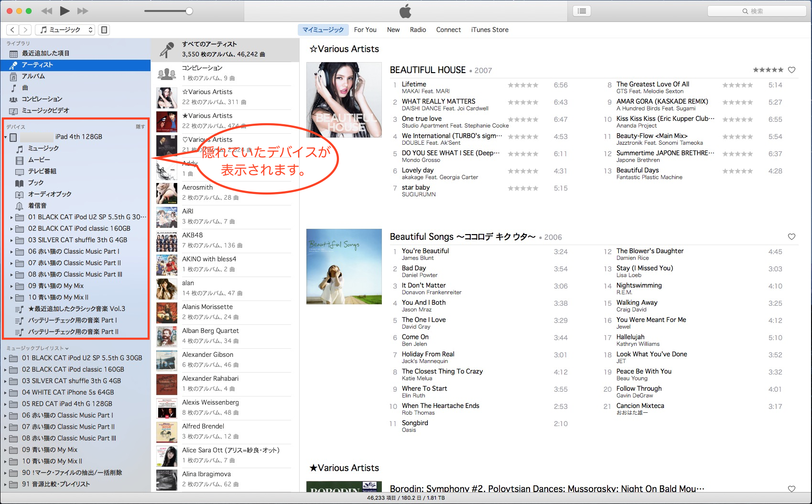Viewport: 812px width, 504px height.
Task: Expand library folder 04 WHITE CAT iPhone 5s
Action: (5, 393)
